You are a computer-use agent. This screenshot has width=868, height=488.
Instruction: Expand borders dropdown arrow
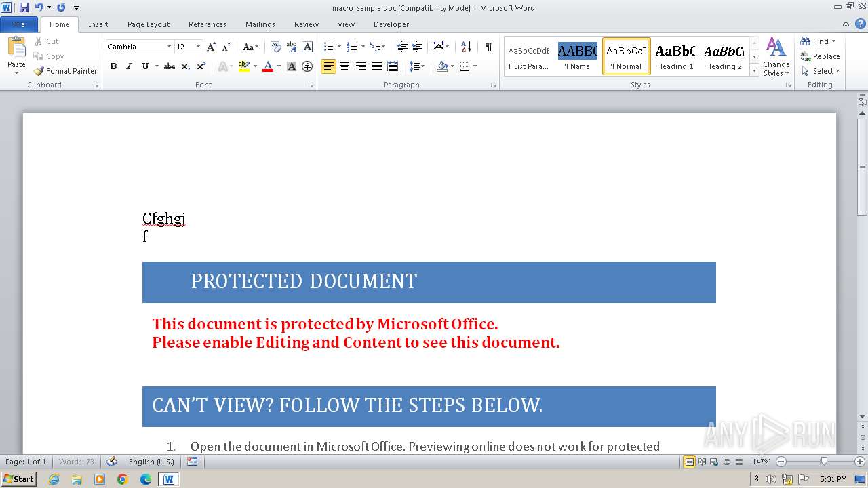point(475,66)
